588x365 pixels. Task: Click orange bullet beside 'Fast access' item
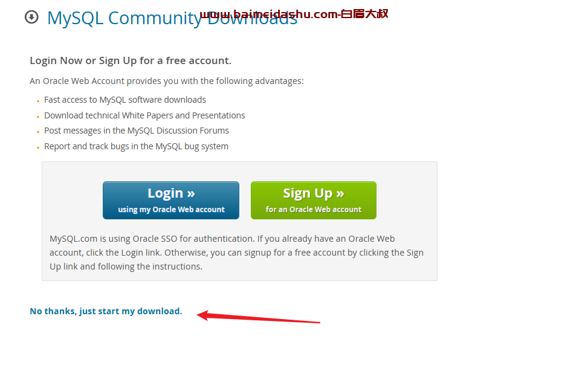pos(38,102)
